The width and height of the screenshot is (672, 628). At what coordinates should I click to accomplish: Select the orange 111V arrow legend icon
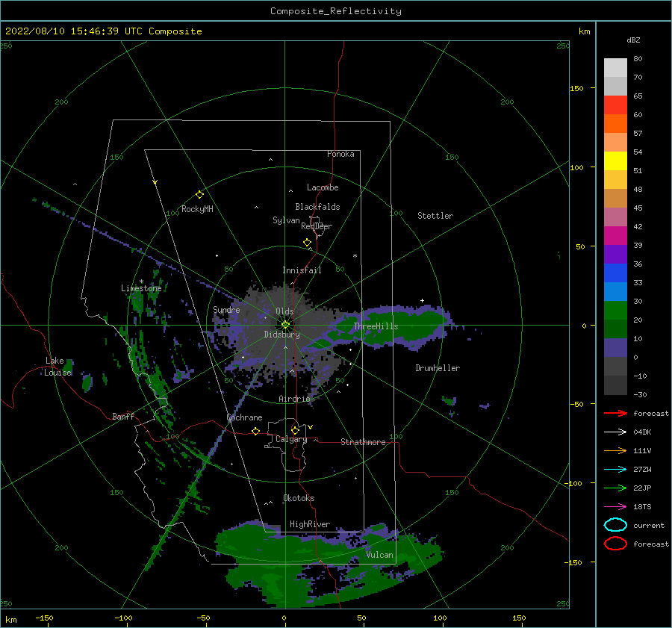(615, 450)
